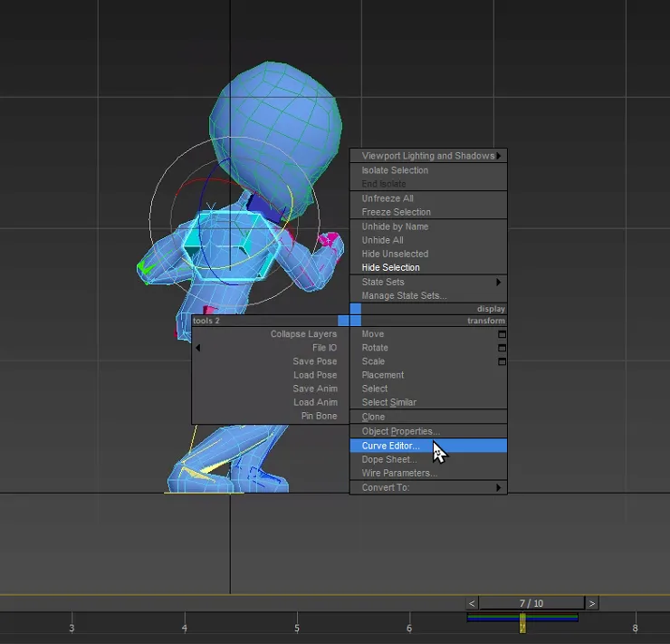Screen dimensions: 670x644
Task: Open the Scale transform settings box icon
Action: click(x=502, y=361)
